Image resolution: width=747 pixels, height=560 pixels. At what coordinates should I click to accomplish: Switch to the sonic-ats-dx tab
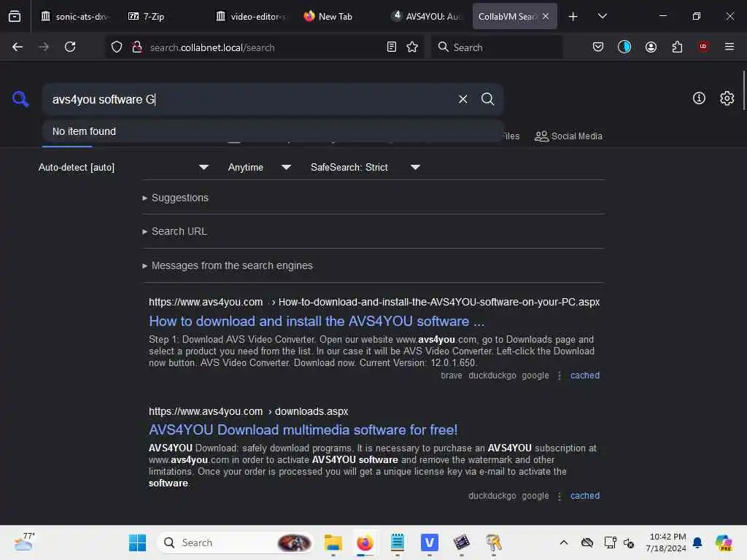75,16
